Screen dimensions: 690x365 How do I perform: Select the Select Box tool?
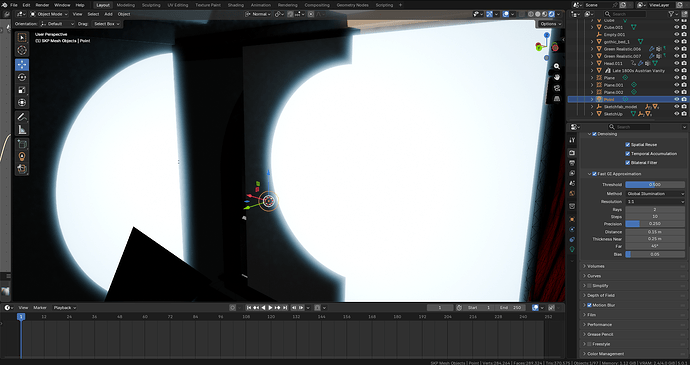pyautogui.click(x=22, y=38)
